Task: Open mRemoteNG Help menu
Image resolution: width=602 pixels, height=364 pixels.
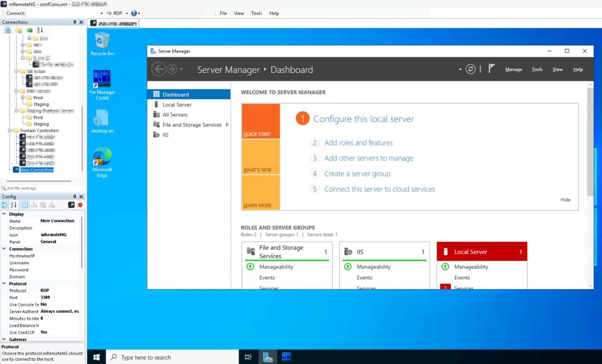Action: pos(274,14)
